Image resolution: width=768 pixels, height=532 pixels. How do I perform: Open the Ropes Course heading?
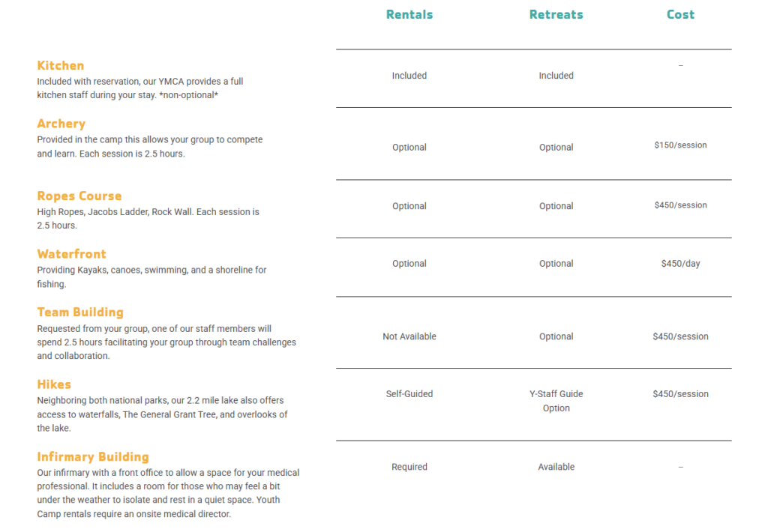[79, 196]
